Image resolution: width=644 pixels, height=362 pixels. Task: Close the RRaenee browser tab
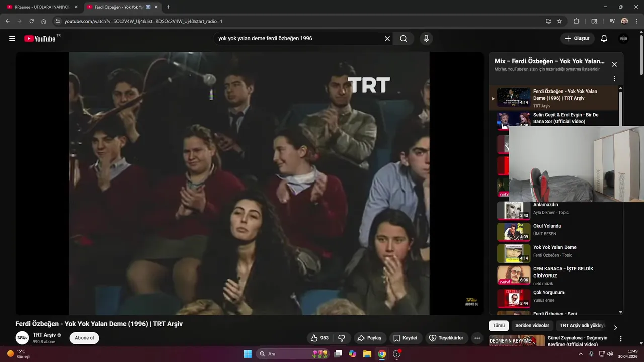(76, 7)
